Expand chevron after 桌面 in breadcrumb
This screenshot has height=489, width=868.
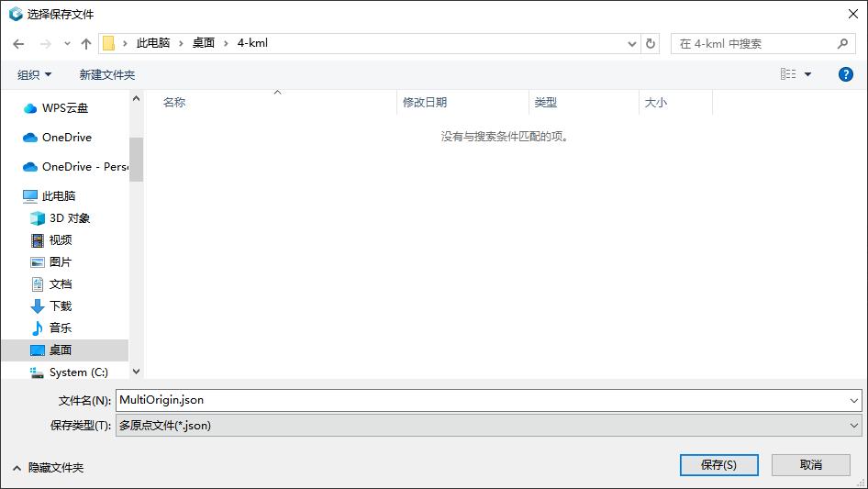click(x=226, y=43)
